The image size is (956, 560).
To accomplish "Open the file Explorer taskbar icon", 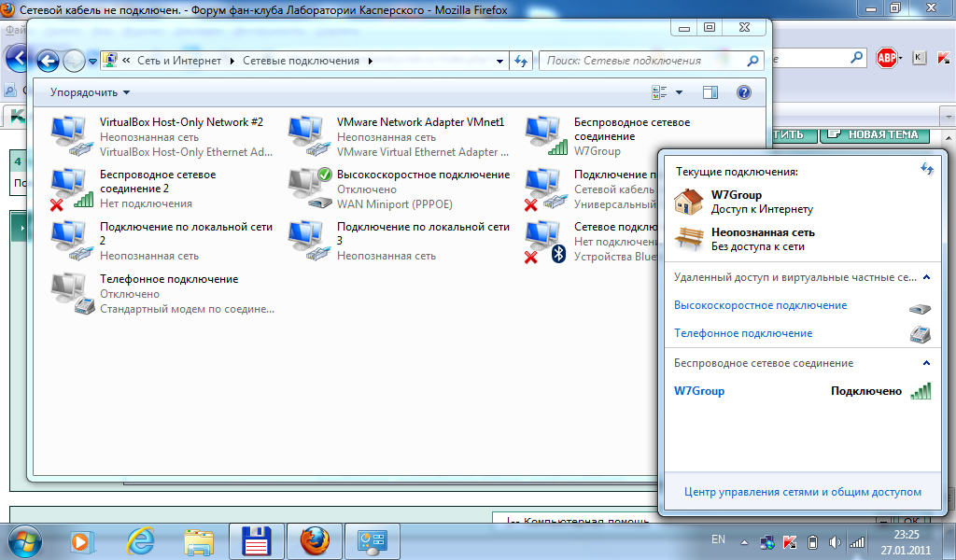I will tap(199, 541).
